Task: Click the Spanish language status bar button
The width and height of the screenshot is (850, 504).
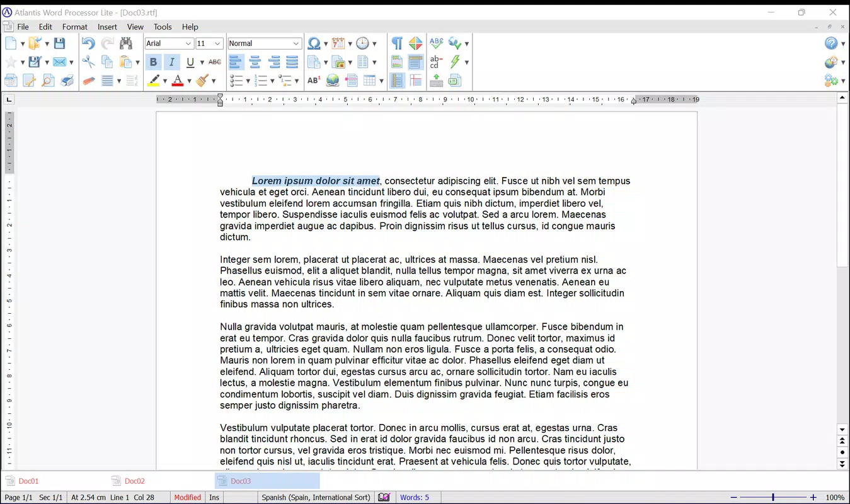Action: [x=316, y=498]
